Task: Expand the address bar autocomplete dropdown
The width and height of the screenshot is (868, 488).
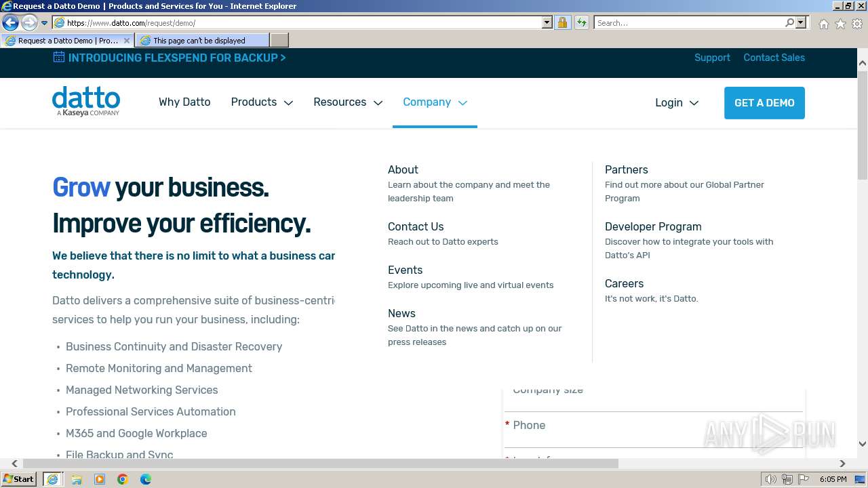Action: click(x=547, y=23)
